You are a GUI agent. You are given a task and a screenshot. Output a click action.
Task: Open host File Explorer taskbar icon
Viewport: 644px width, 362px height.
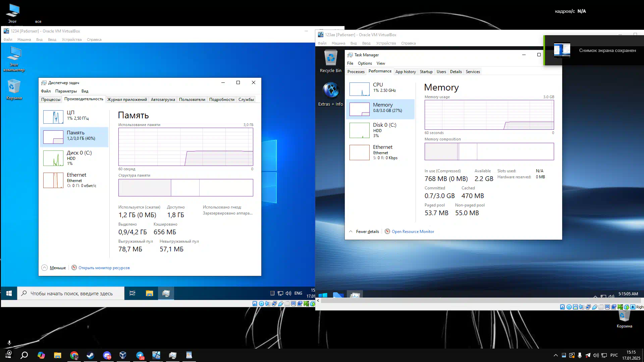coord(58,355)
